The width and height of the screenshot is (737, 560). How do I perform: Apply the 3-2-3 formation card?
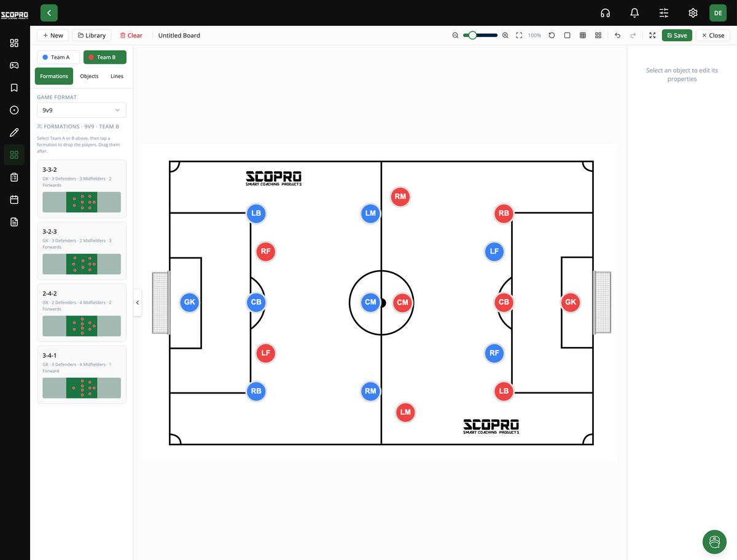click(x=82, y=251)
